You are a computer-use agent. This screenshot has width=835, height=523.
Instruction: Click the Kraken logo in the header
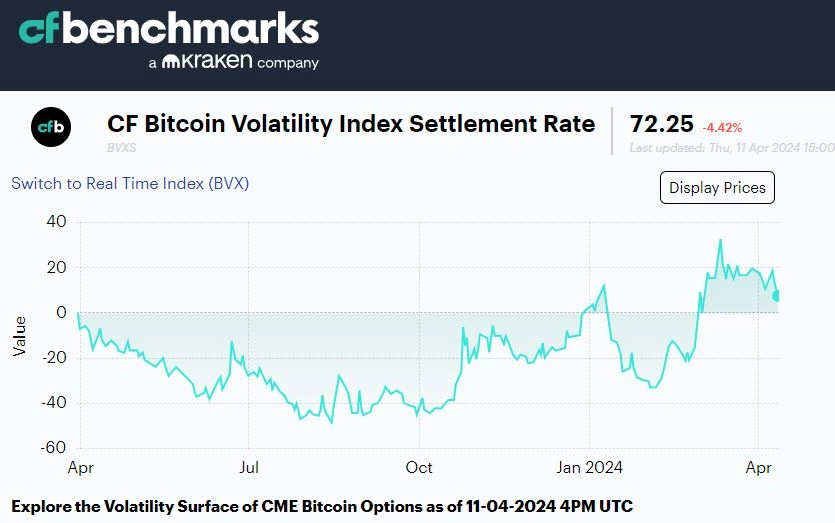click(207, 61)
